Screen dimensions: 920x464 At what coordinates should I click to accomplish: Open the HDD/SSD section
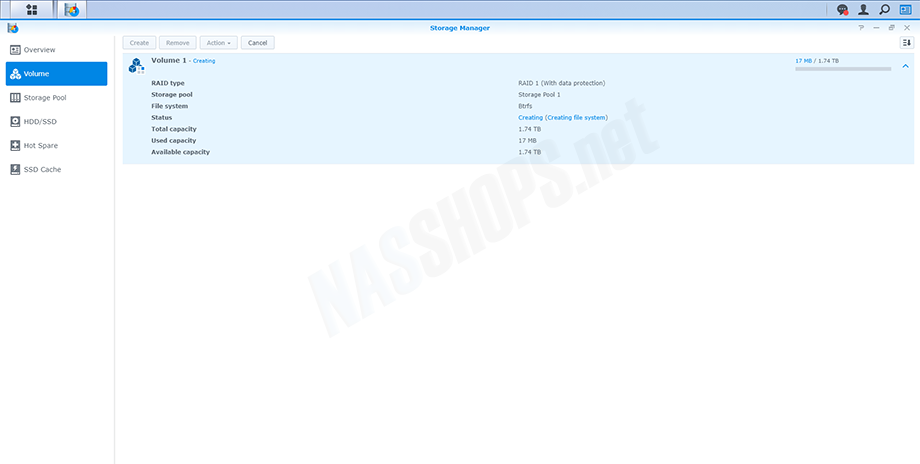56,121
